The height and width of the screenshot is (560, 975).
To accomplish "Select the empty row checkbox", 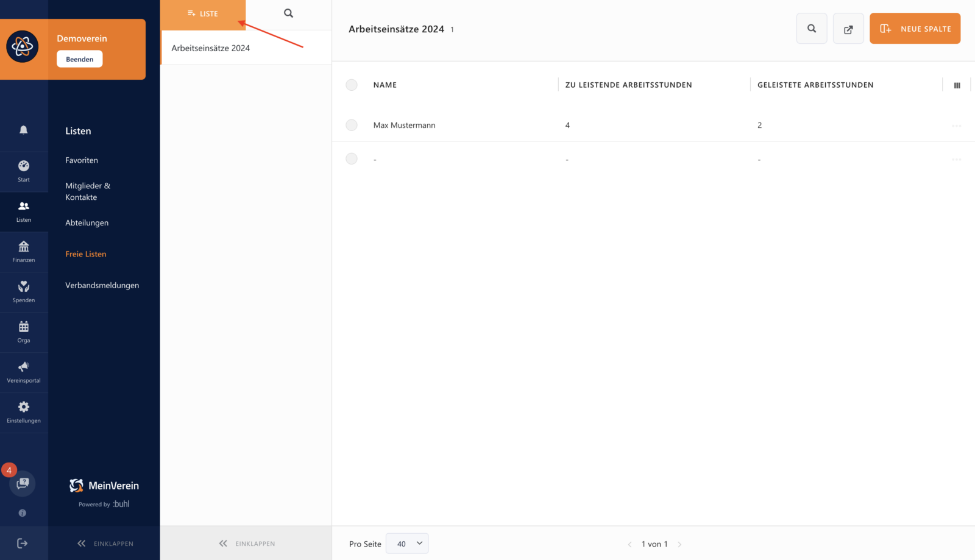I will click(x=352, y=159).
